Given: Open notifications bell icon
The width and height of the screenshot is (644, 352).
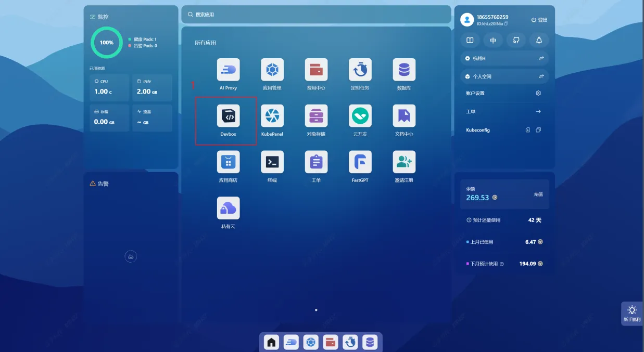Looking at the screenshot, I should (539, 40).
